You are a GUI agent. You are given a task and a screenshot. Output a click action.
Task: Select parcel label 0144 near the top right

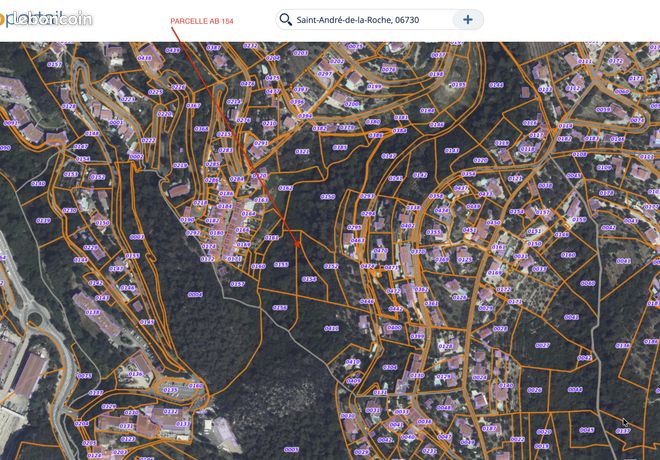496,85
